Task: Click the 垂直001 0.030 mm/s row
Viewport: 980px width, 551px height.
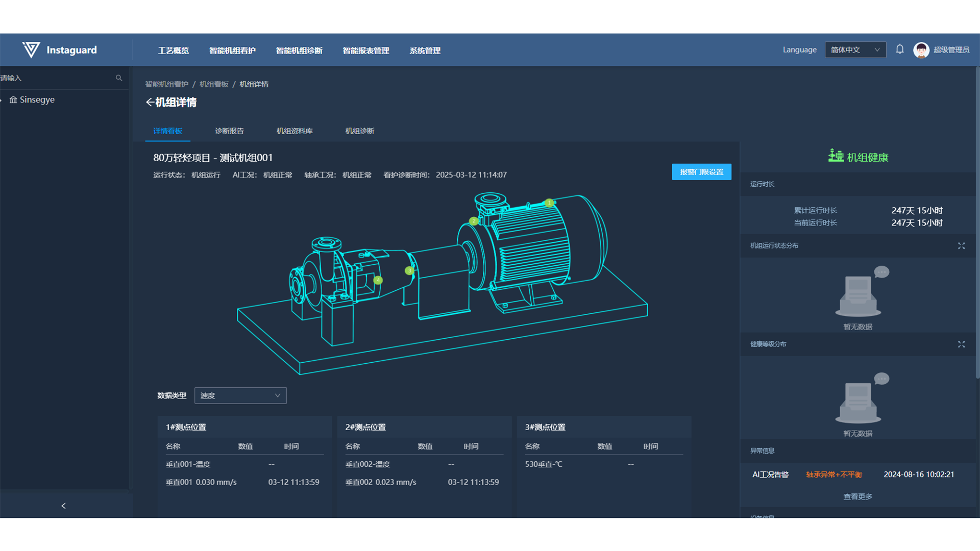Action: point(244,482)
